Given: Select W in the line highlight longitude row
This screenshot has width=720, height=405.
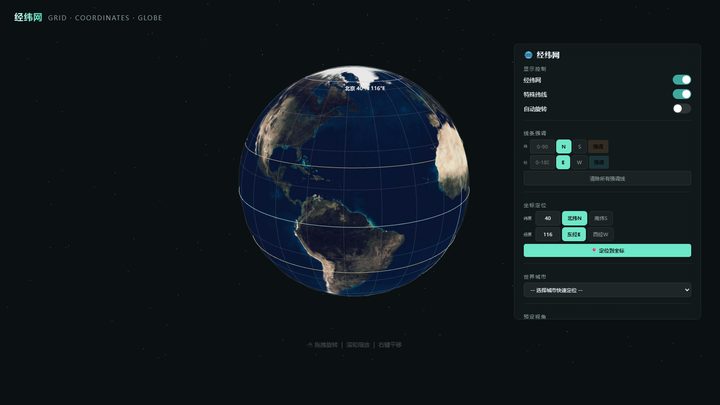Looking at the screenshot, I should (579, 162).
